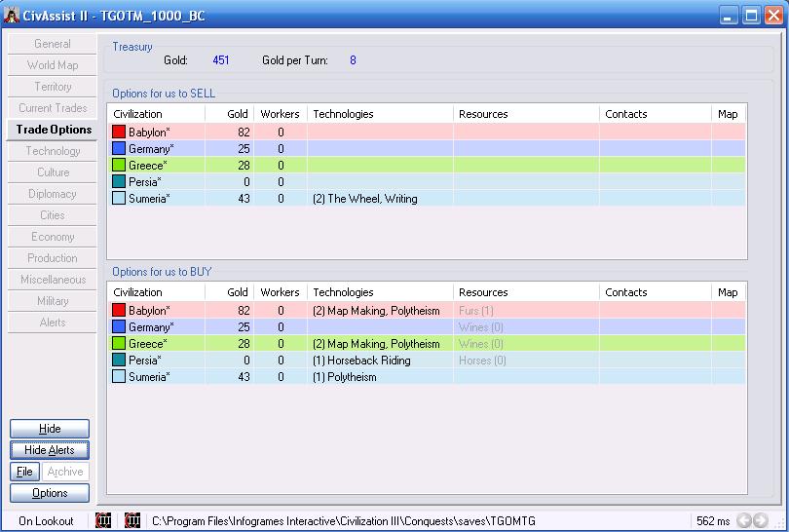The image size is (789, 532).
Task: Select Greece's "Map Making, Polytheism" buy entry
Action: pos(376,344)
